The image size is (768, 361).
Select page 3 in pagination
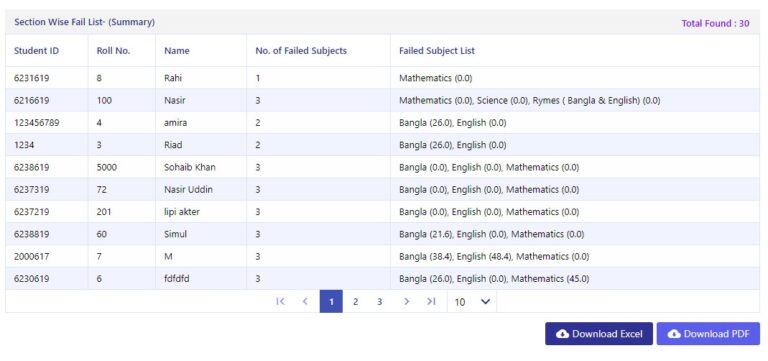380,302
